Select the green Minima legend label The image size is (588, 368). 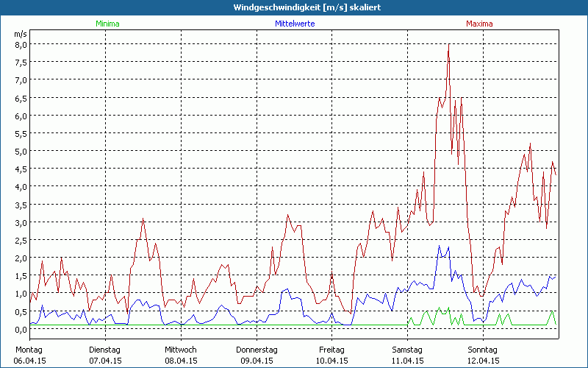107,24
